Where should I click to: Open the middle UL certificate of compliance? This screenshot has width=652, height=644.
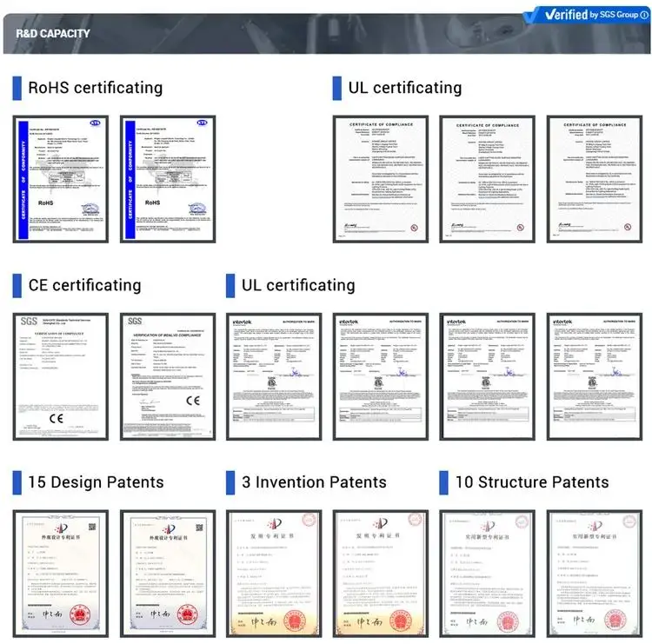coord(488,179)
